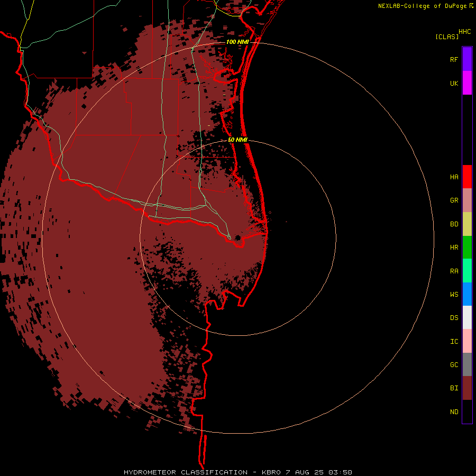Screen dimensions: 476x476
Task: Click the 03:50 timestamp text
Action: [x=340, y=472]
